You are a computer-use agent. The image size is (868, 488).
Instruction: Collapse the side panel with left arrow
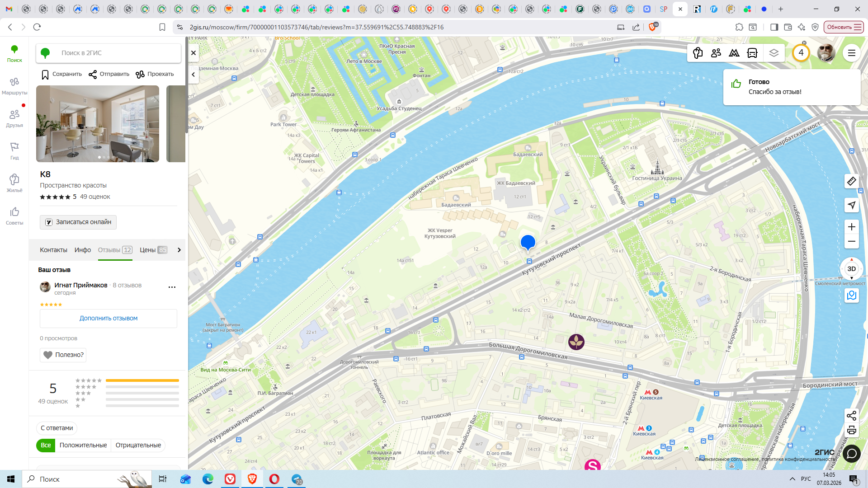pos(193,75)
